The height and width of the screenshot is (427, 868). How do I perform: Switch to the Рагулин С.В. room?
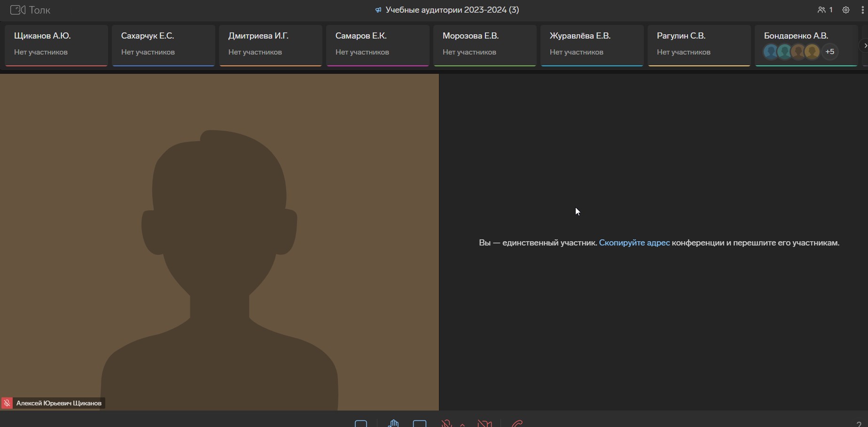point(699,45)
